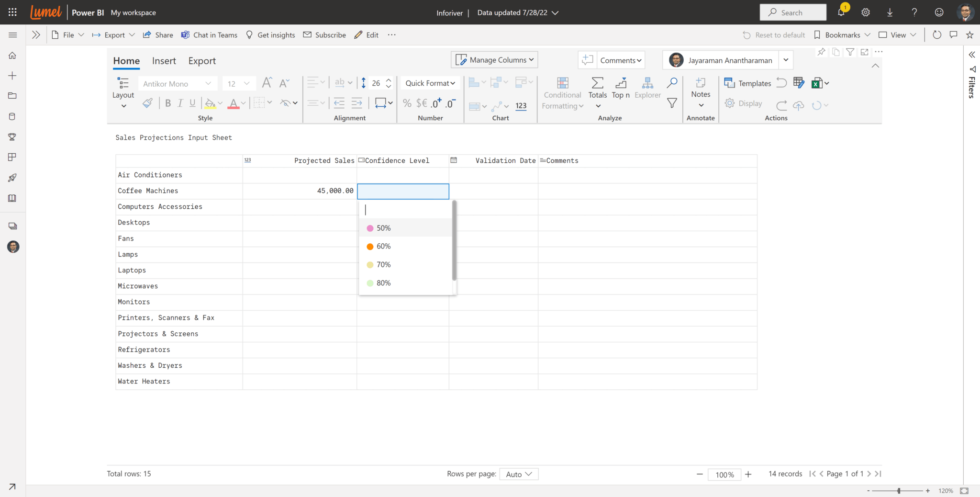Click the filter icon in Analyze group
Screen dimensions: 980x497
pos(672,102)
